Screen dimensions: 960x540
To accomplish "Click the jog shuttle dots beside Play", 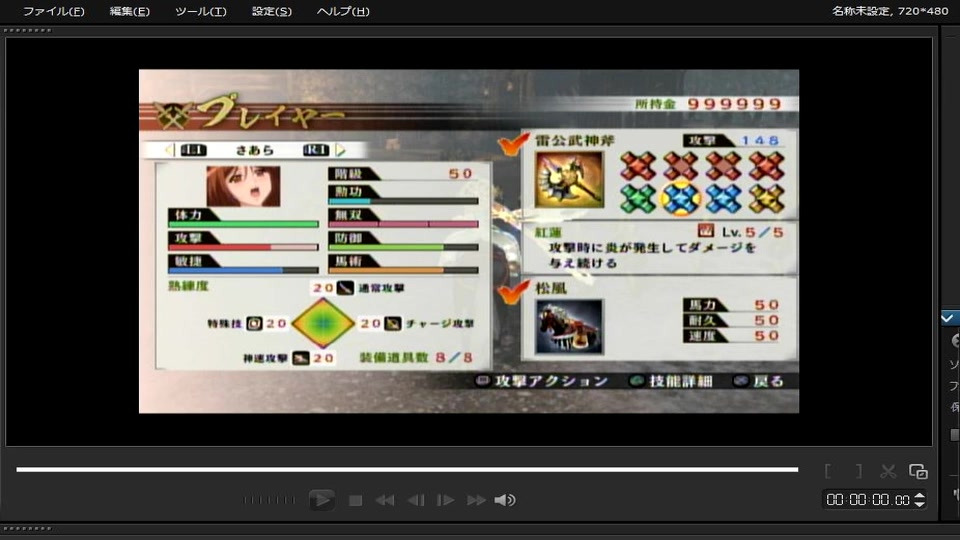I will click(x=269, y=500).
